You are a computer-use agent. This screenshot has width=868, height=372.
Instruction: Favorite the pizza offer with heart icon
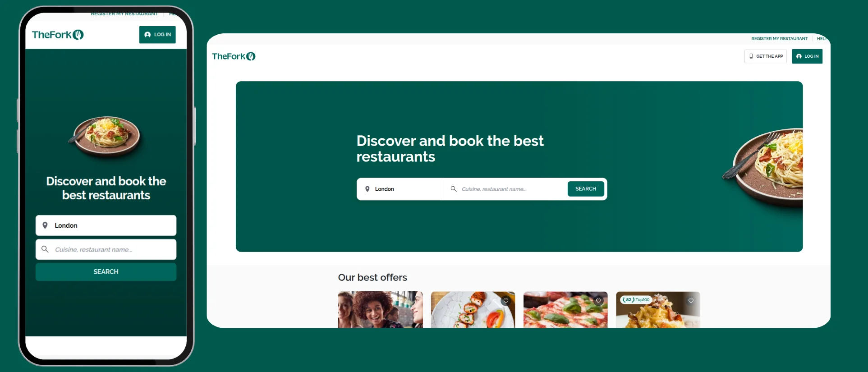tap(598, 301)
